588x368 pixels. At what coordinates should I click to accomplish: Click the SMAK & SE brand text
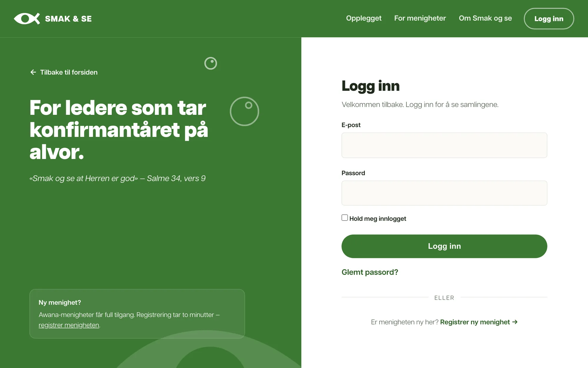(x=68, y=19)
